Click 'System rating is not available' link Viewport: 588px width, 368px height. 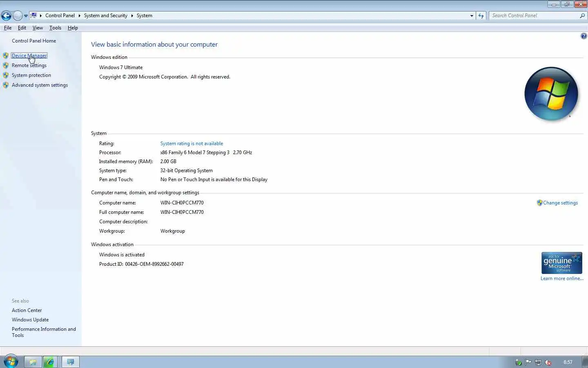click(x=192, y=144)
